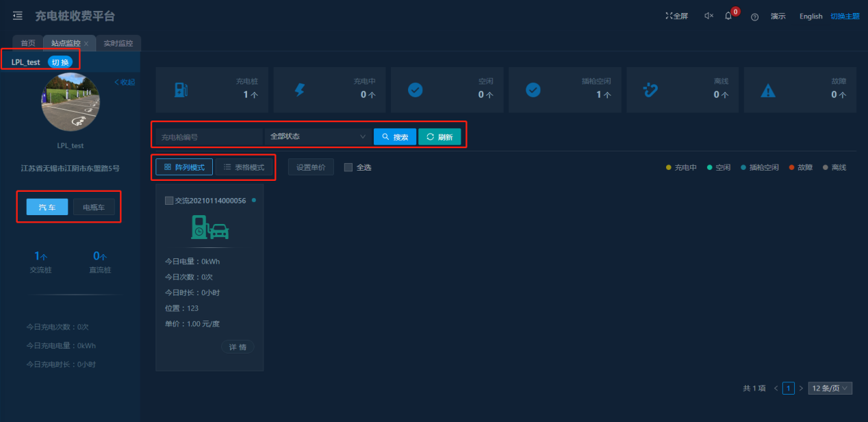Check the 全选 select-all checkbox
Image resolution: width=868 pixels, height=422 pixels.
coord(348,167)
